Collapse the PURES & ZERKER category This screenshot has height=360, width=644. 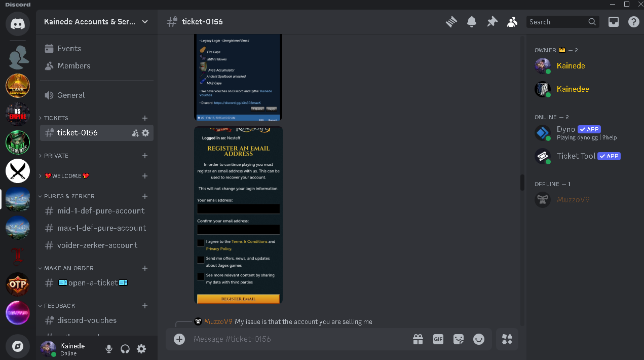pyautogui.click(x=69, y=196)
